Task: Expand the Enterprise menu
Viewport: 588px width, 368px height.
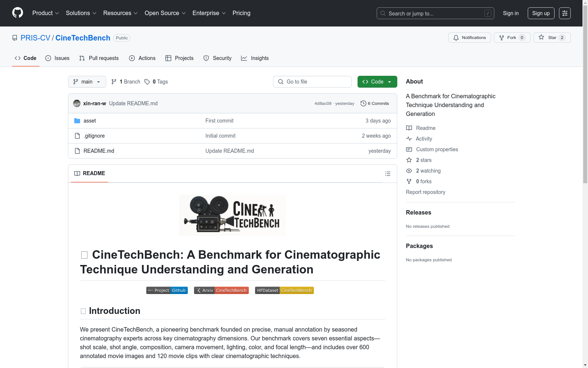Action: tap(209, 13)
